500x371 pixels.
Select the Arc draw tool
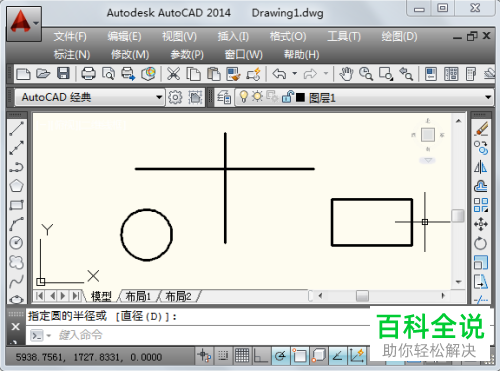[16, 224]
